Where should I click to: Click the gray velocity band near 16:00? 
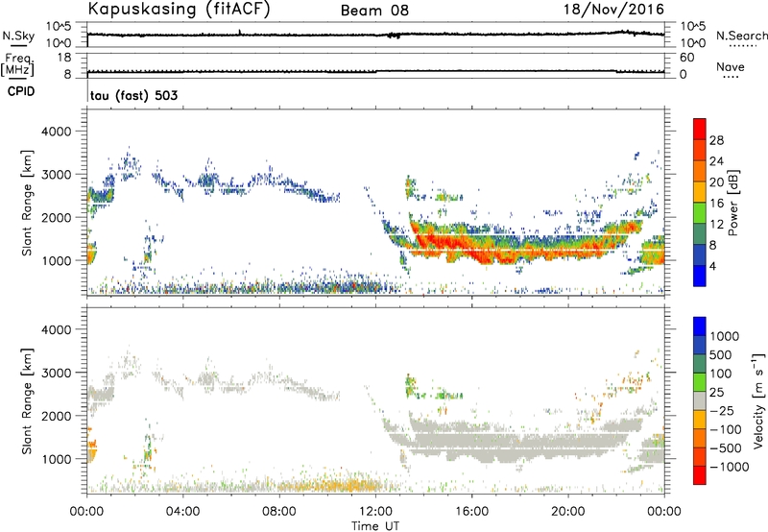[472, 441]
